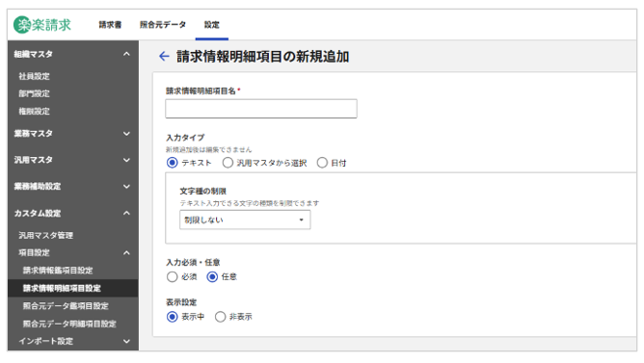Image resolution: width=644 pixels, height=363 pixels.
Task: Open the 制限しない character type dropdown
Action: [245, 220]
